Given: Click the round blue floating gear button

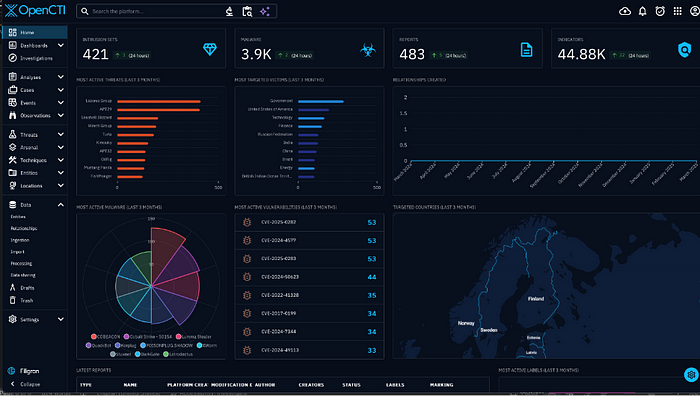Looking at the screenshot, I should (x=691, y=375).
